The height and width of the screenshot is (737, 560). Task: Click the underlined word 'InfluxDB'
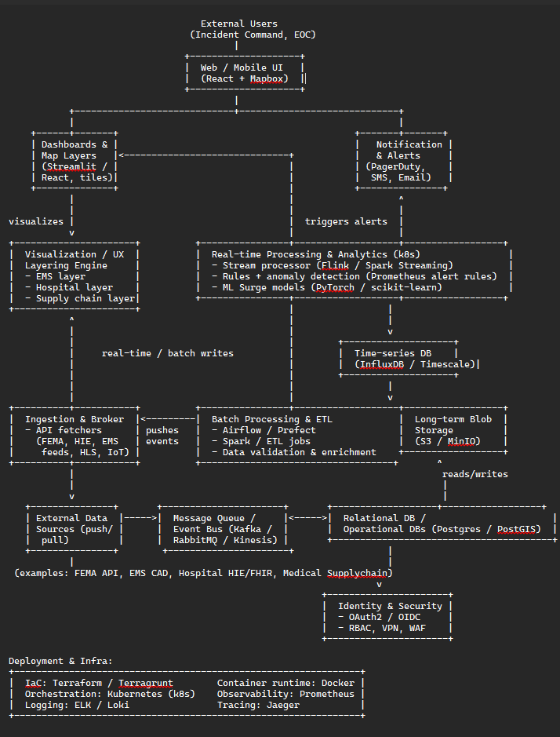tap(382, 364)
